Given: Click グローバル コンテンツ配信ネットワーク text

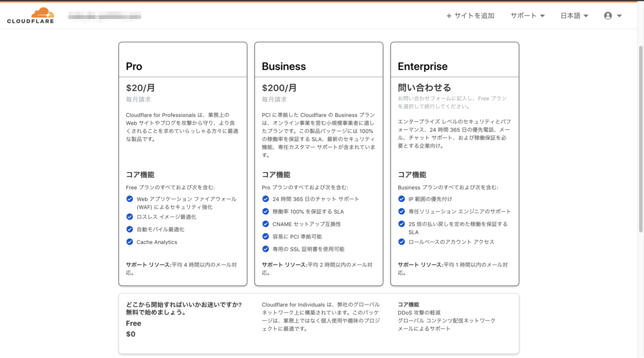Looking at the screenshot, I should (447, 320).
